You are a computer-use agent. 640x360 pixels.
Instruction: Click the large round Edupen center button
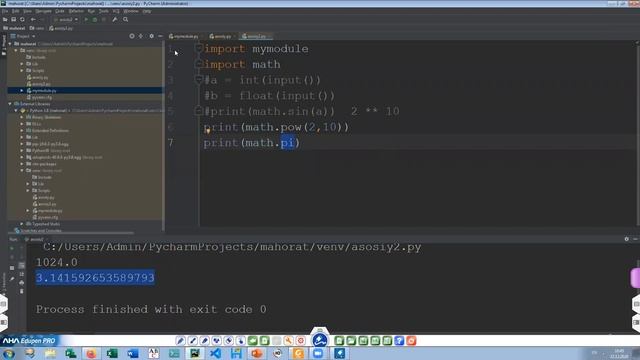(x=320, y=340)
